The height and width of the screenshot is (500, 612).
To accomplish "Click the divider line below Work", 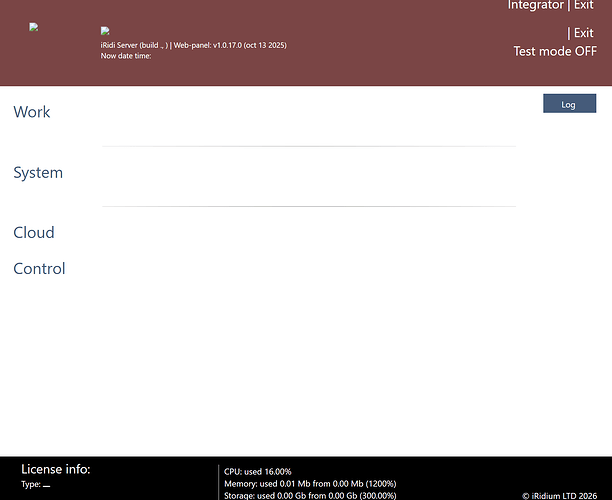I will (308, 146).
